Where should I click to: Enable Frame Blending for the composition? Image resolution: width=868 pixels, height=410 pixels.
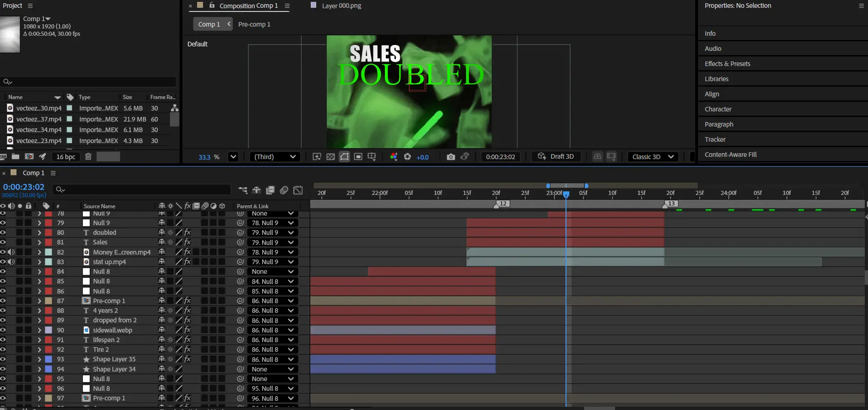[270, 190]
